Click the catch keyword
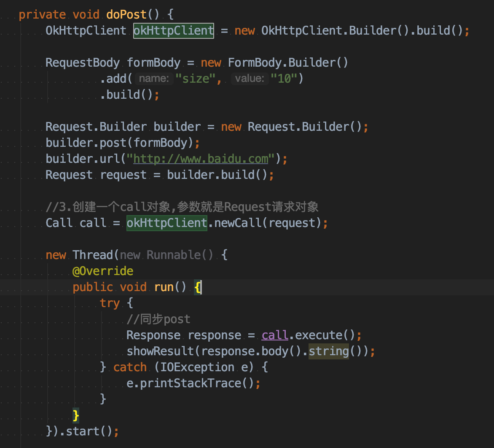 130,367
